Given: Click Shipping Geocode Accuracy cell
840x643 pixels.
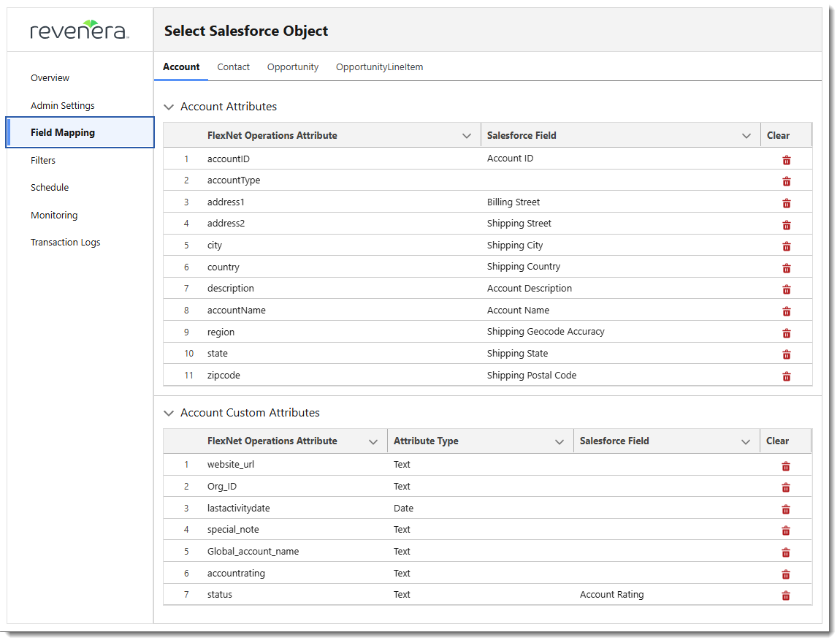Looking at the screenshot, I should coord(620,332).
